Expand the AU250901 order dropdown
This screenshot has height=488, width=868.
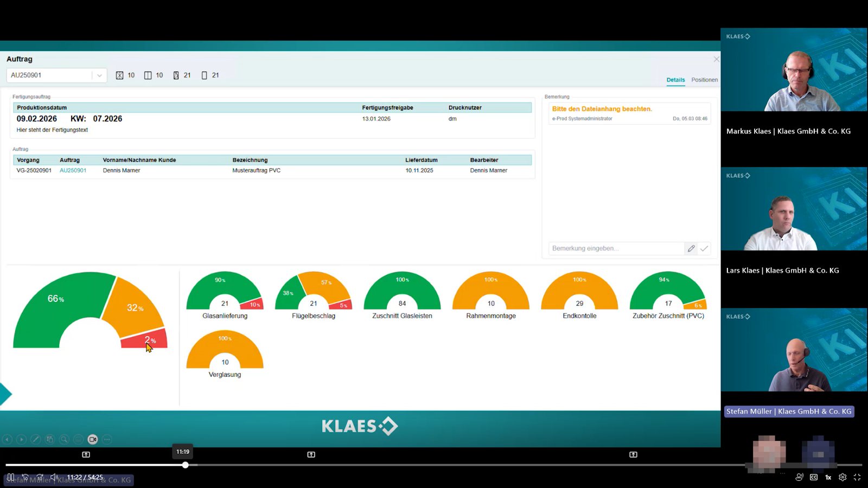99,75
